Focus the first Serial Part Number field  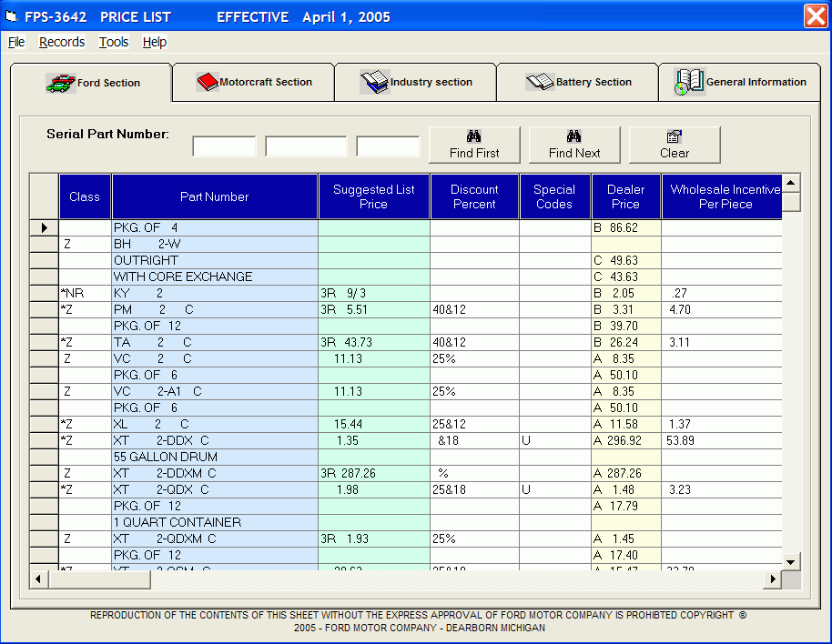225,146
